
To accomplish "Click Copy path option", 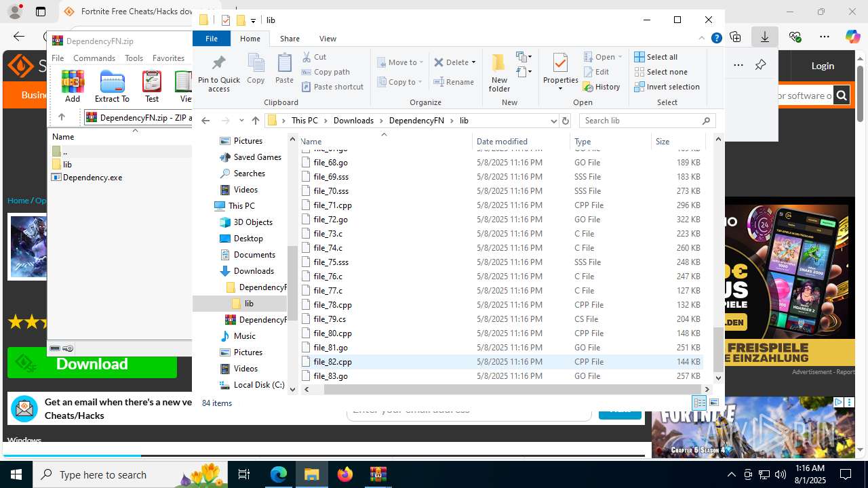I will tap(325, 72).
